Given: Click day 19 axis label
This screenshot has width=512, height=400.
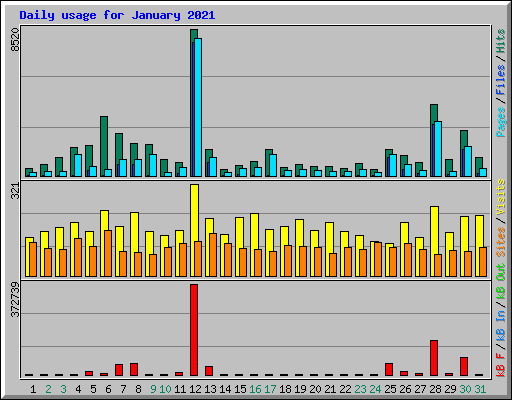Looking at the screenshot, I should coord(300,389).
